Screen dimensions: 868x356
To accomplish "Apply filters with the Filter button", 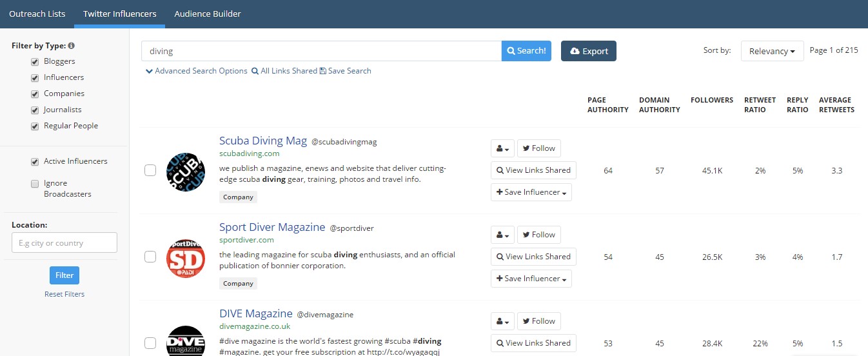I will click(64, 275).
